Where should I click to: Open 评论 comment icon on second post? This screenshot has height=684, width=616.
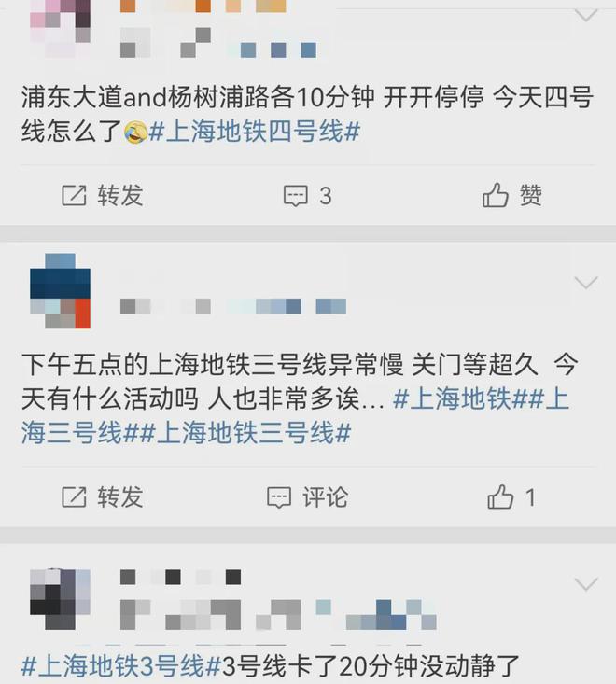pyautogui.click(x=279, y=497)
